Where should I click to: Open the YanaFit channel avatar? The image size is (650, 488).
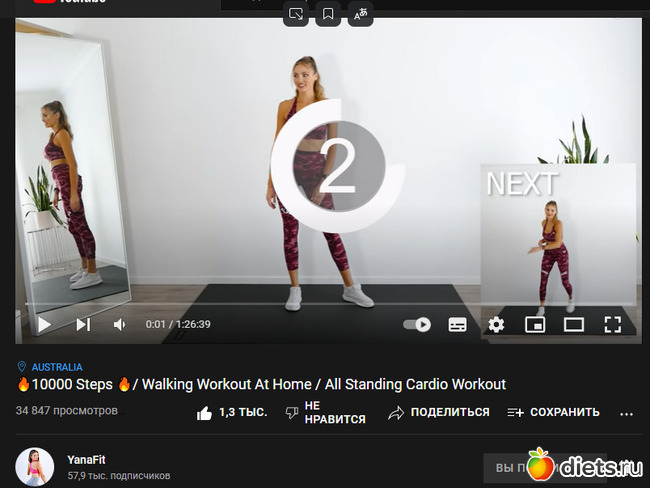click(x=35, y=467)
